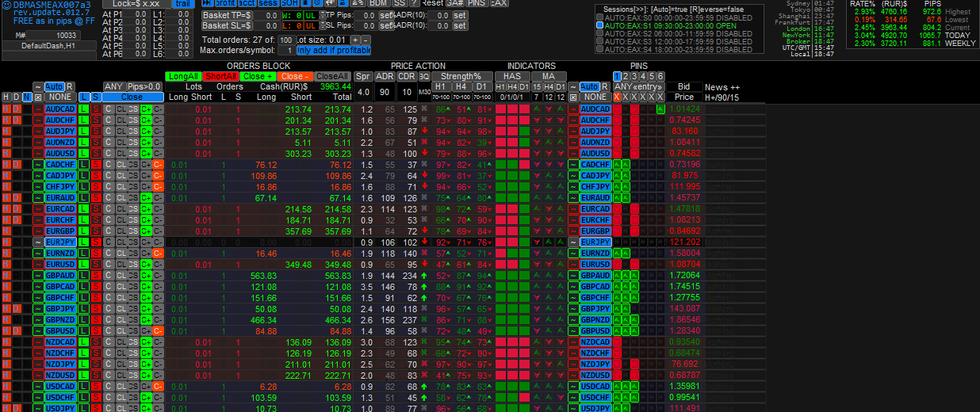Open the «entry» selector under PINS
Image resolution: width=980 pixels, height=412 pixels.
pyautogui.click(x=648, y=86)
